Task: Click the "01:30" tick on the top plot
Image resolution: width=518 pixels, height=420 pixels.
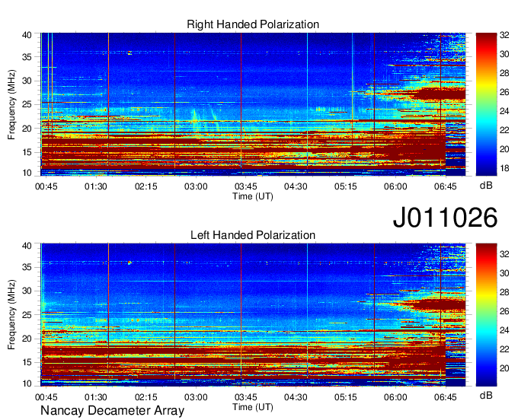Action: click(96, 186)
